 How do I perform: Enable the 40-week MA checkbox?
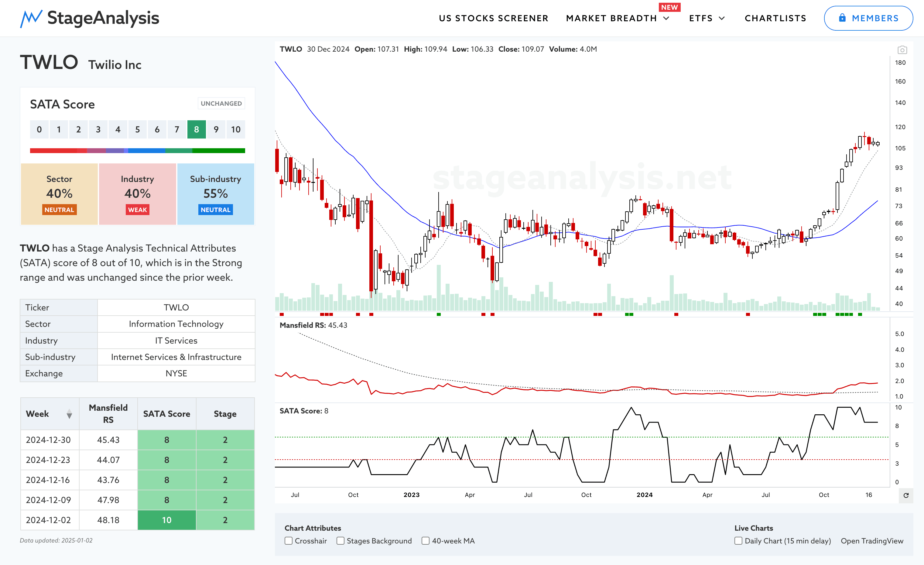click(425, 541)
